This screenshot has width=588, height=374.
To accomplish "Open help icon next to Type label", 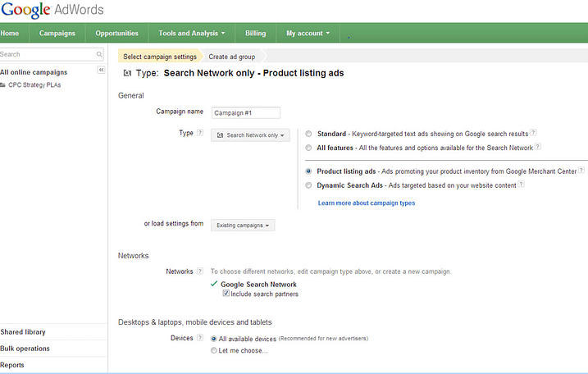I will [x=200, y=132].
